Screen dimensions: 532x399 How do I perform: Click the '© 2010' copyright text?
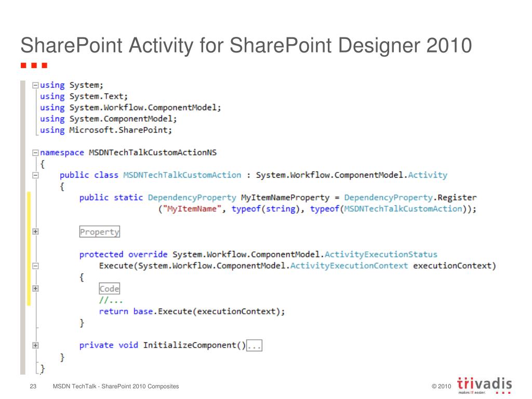pos(442,386)
